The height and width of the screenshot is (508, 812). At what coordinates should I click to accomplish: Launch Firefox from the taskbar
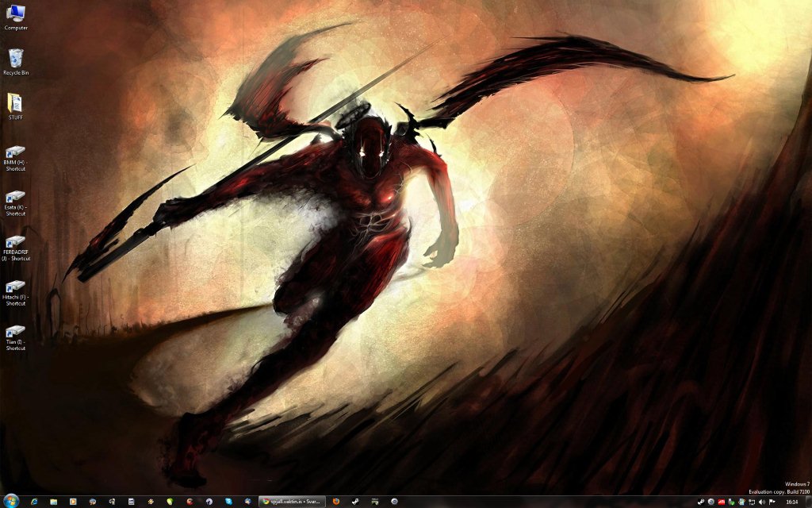click(x=335, y=502)
